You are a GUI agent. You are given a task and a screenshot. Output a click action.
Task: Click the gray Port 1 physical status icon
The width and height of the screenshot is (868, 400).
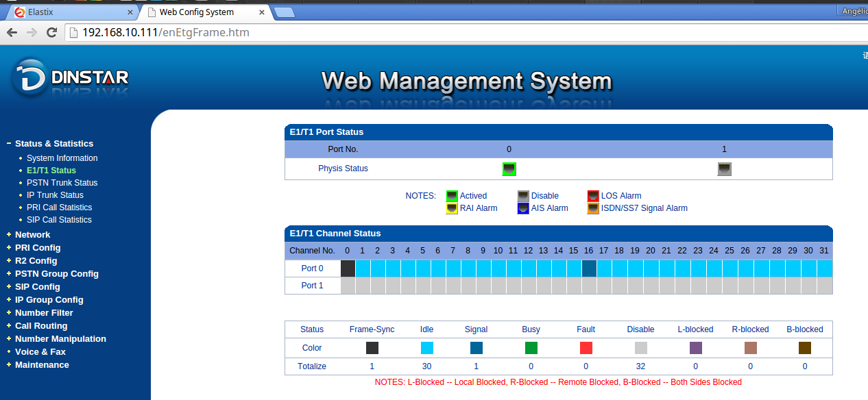point(724,169)
